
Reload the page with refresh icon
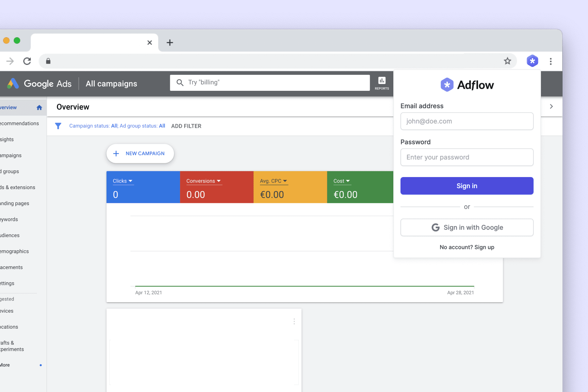[x=27, y=61]
